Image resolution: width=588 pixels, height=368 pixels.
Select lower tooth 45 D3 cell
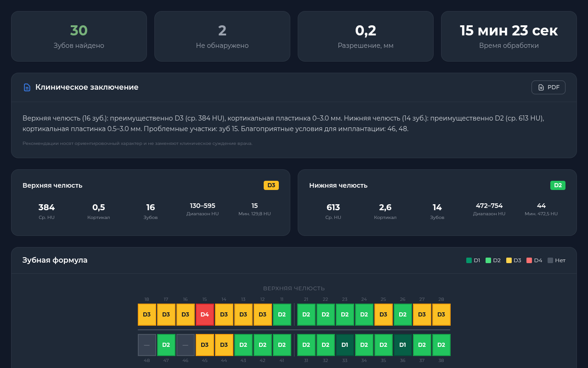[204, 345]
